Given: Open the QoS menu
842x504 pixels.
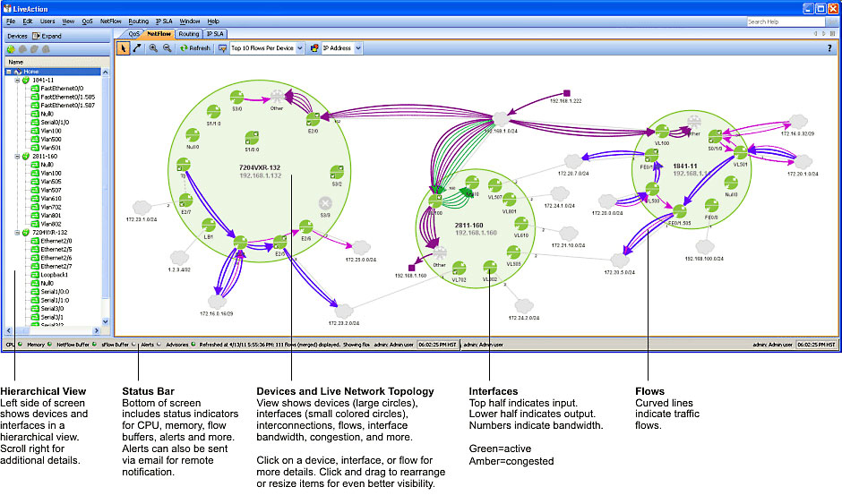Looking at the screenshot, I should point(87,21).
